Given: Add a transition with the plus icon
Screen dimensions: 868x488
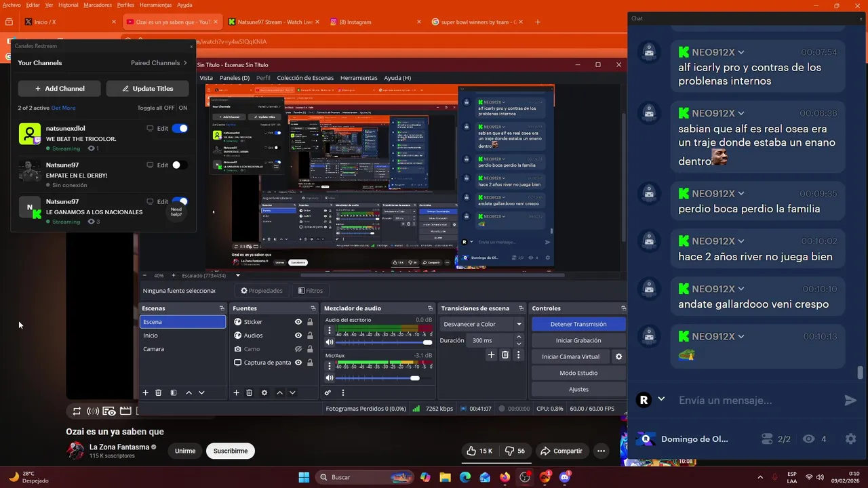Looking at the screenshot, I should pyautogui.click(x=492, y=354).
